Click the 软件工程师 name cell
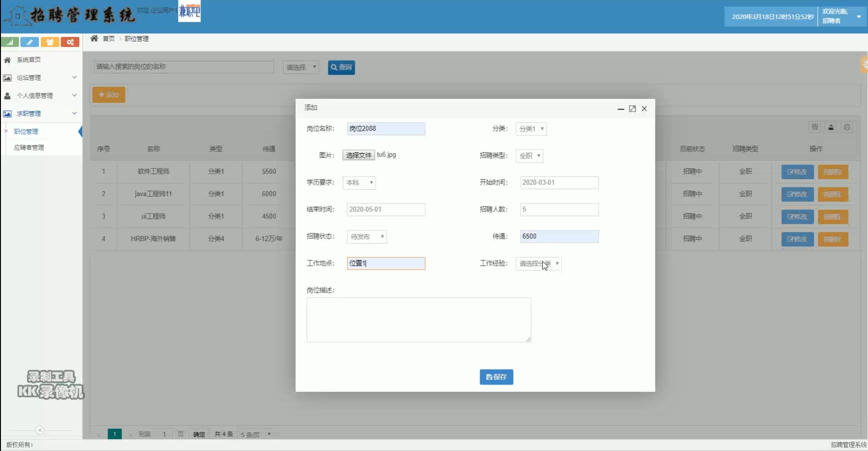868x451 pixels. (x=153, y=171)
